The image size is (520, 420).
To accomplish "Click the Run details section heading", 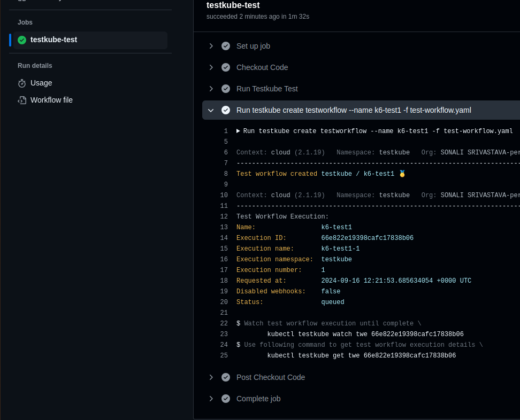I will [x=35, y=66].
